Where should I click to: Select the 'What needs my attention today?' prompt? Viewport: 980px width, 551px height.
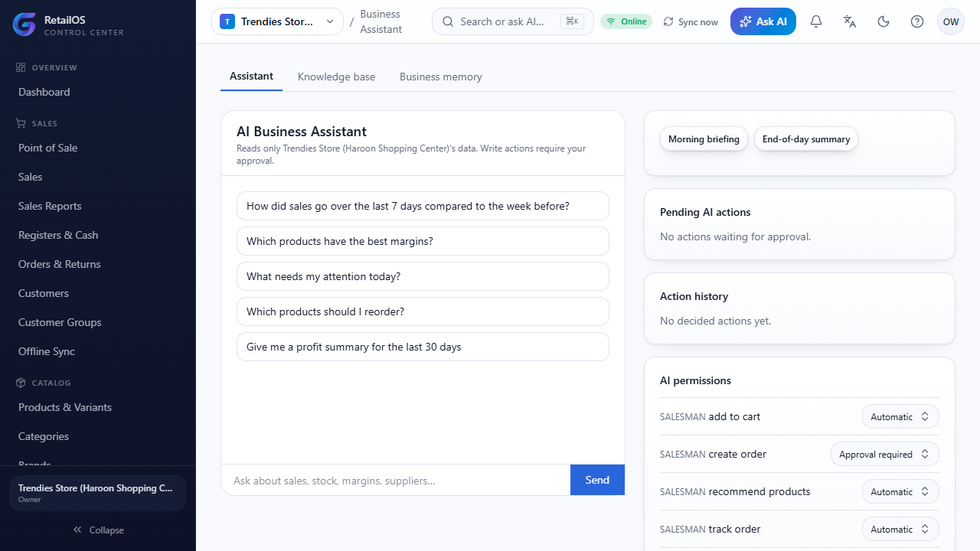tap(423, 276)
